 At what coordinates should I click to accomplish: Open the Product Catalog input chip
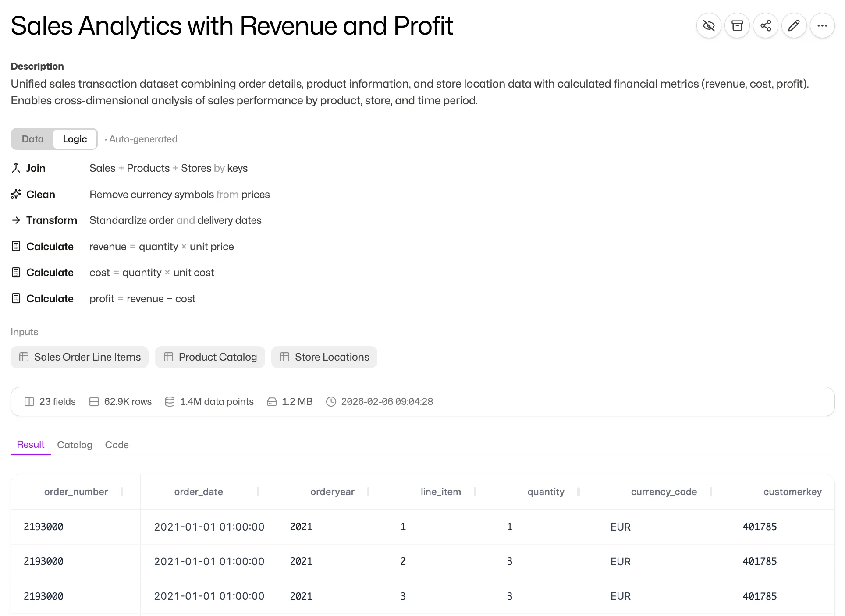click(x=210, y=357)
